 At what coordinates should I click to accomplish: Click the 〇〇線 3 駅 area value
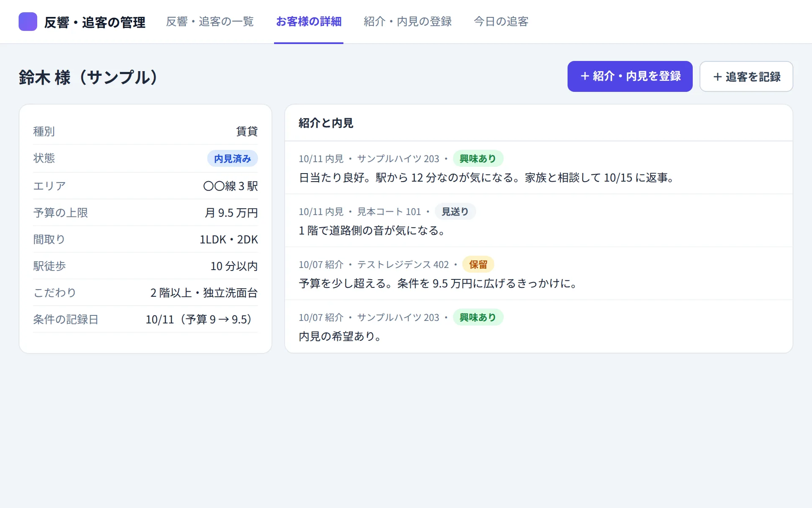230,186
